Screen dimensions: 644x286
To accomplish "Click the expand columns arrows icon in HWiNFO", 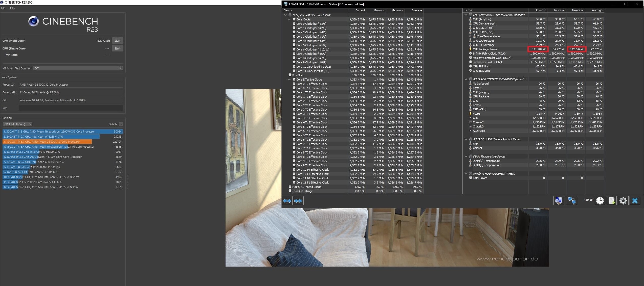I will (287, 201).
